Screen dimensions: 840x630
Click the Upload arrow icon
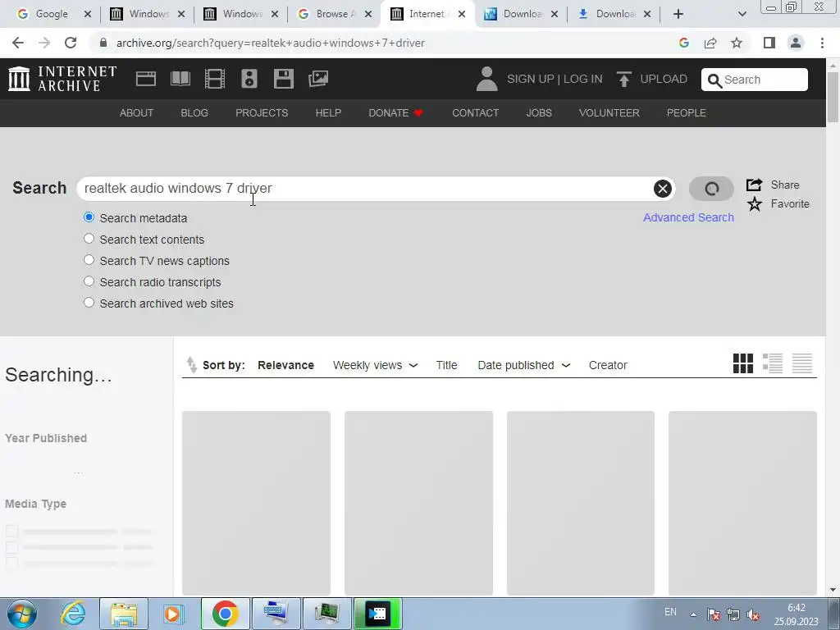click(623, 79)
